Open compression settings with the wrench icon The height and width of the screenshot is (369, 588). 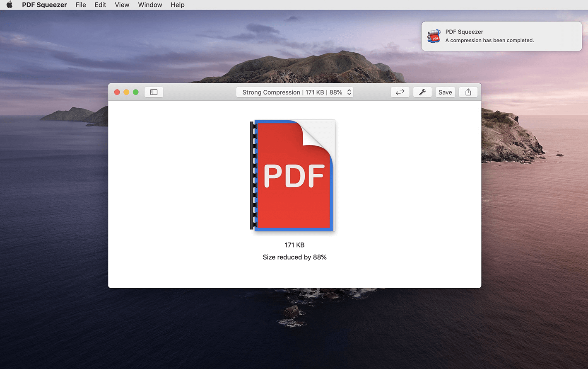coord(422,92)
